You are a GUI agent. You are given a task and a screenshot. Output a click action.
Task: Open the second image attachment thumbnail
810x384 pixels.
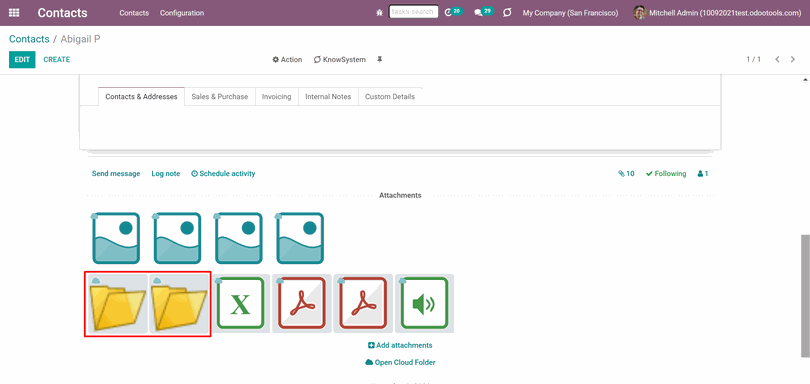[177, 238]
